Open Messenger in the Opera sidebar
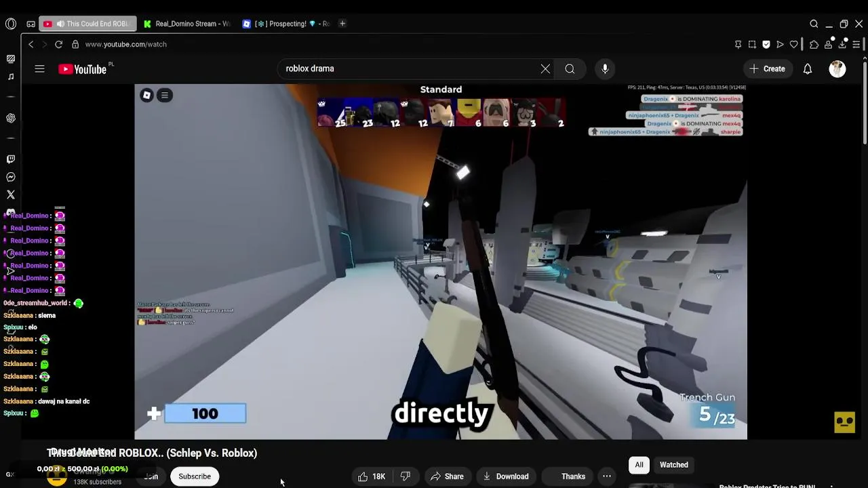Viewport: 868px width, 488px height. click(11, 177)
